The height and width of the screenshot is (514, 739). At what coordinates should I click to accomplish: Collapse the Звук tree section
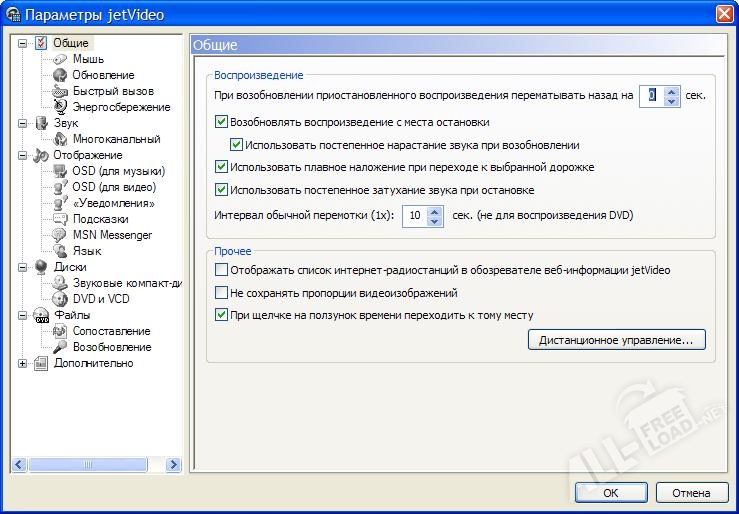[x=23, y=124]
